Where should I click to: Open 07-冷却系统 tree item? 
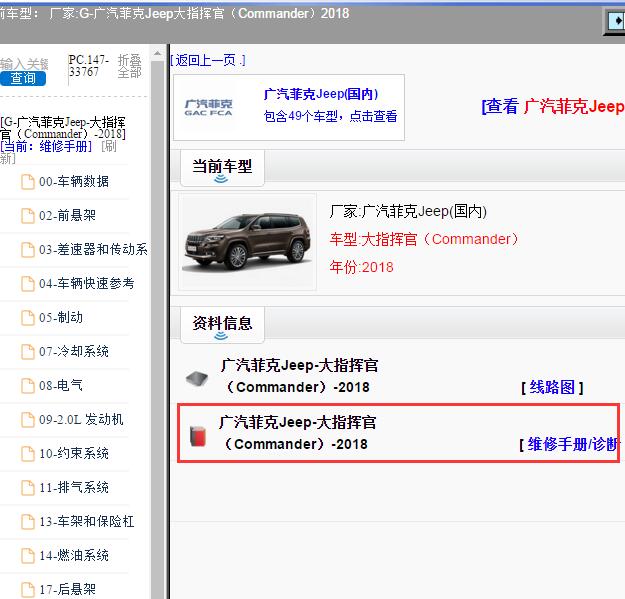pyautogui.click(x=74, y=352)
